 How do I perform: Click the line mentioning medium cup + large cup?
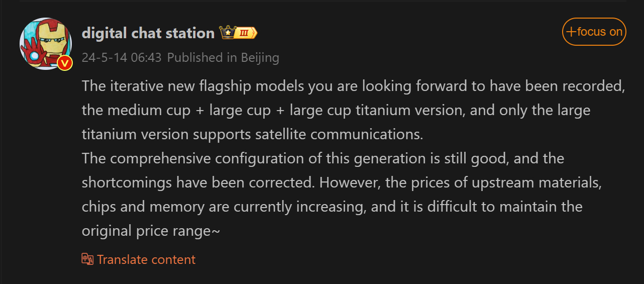(336, 110)
